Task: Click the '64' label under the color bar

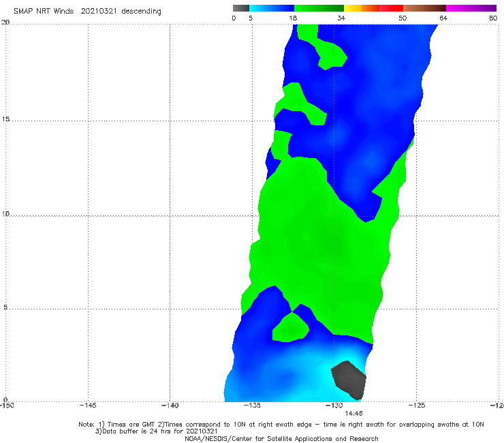Action: coord(443,18)
